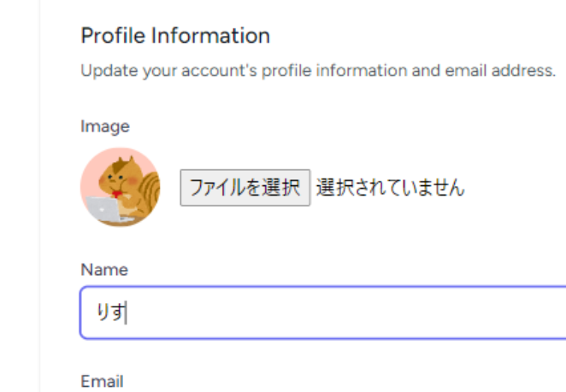This screenshot has height=392, width=566.
Task: Click the Name field label
Action: click(104, 270)
